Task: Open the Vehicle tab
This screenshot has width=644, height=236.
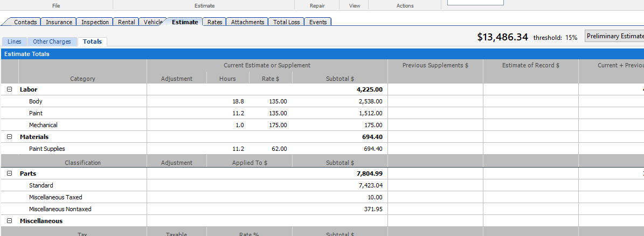Action: click(153, 22)
